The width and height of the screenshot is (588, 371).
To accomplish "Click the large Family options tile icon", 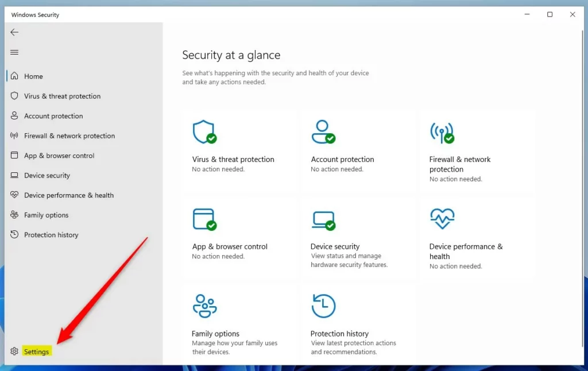I will point(204,306).
